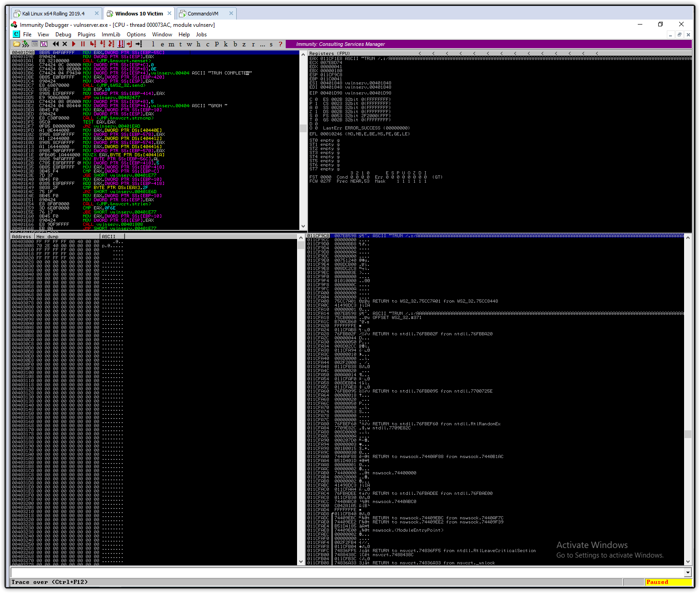
Task: Show Executable modules via the e button
Action: coord(162,44)
